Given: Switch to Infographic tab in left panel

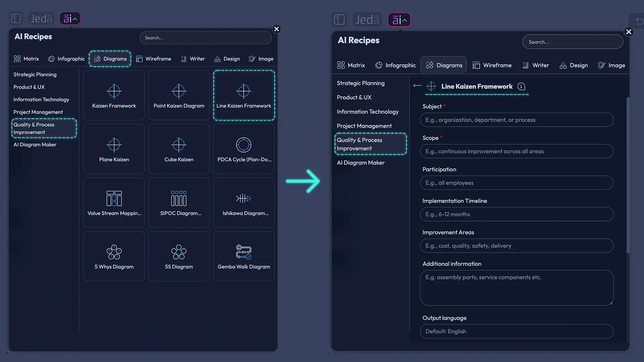Looking at the screenshot, I should click(x=66, y=59).
